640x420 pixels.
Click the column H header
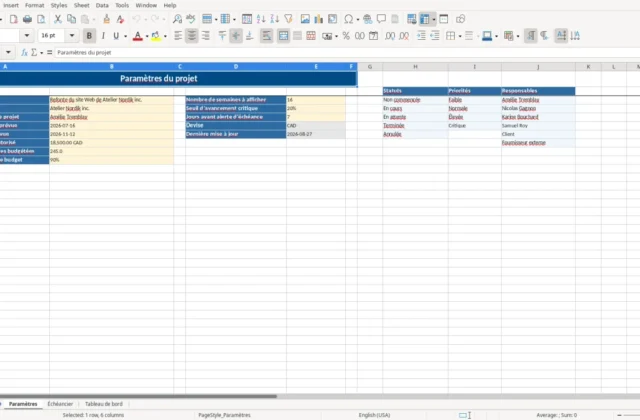coord(415,67)
